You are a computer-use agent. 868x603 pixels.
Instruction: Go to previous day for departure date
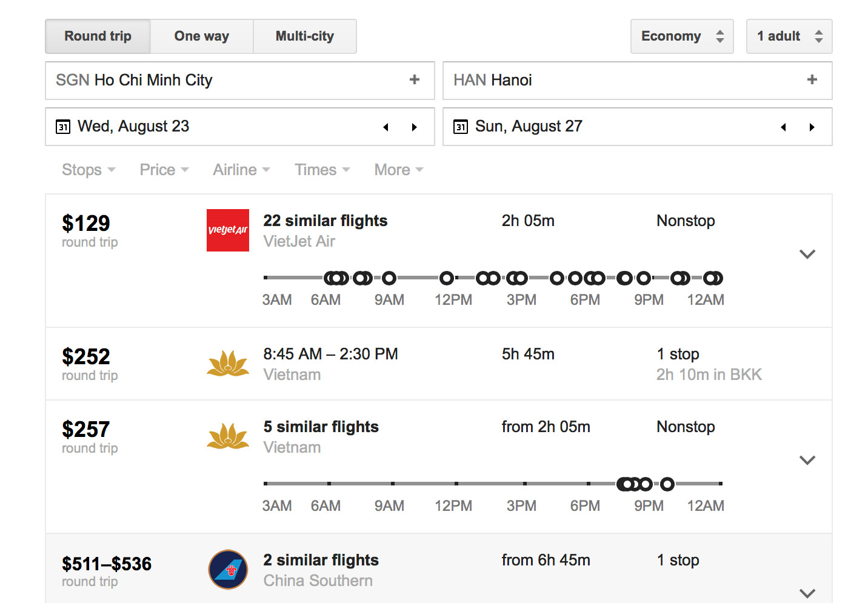pyautogui.click(x=386, y=127)
